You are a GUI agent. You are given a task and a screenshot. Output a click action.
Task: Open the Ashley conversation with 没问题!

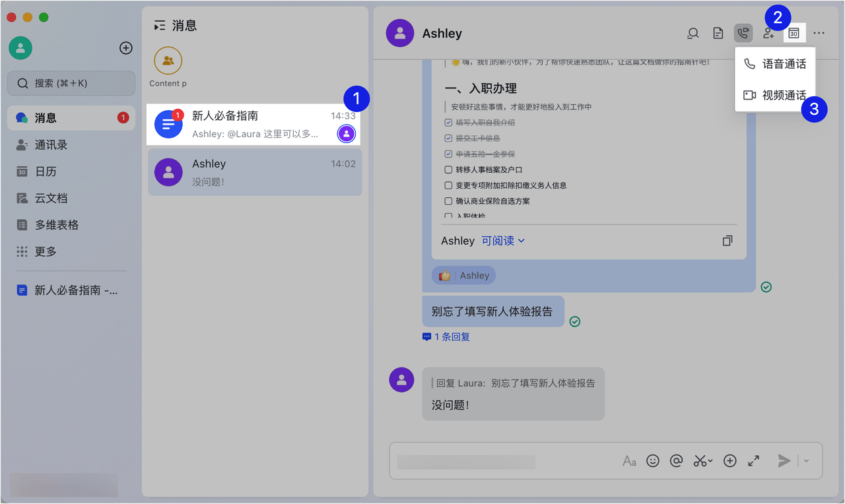pos(255,172)
